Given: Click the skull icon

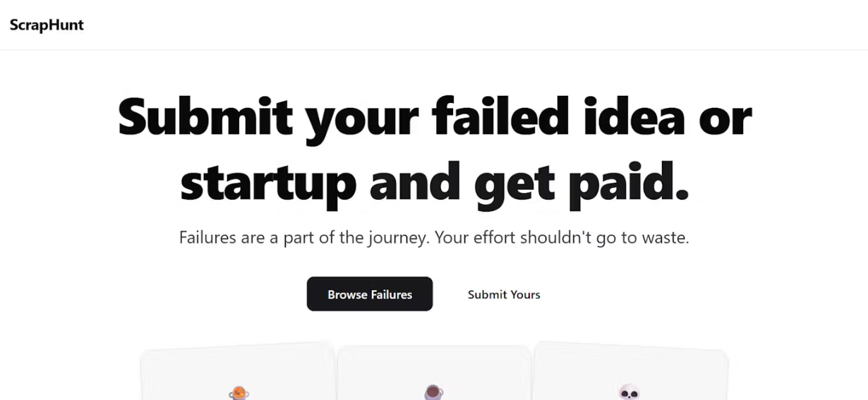Looking at the screenshot, I should (629, 392).
